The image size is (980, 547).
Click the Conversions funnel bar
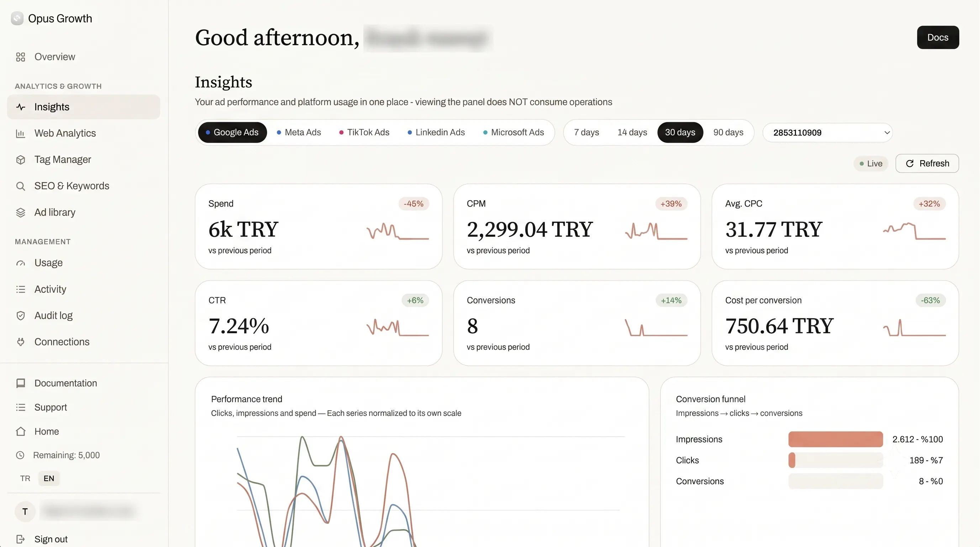point(836,481)
